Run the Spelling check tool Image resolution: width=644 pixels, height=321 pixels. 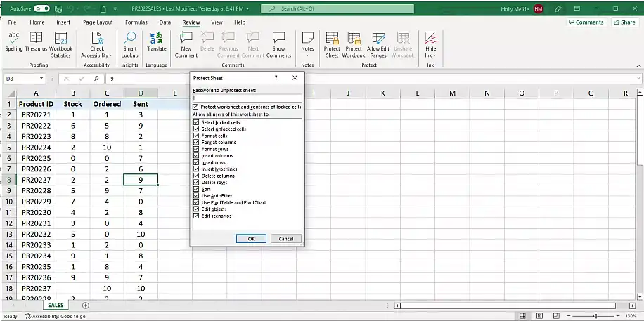(x=14, y=42)
